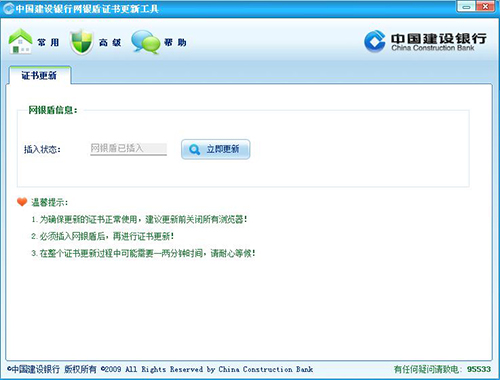Click the 立即更新 button
500x380 pixels.
tap(215, 149)
